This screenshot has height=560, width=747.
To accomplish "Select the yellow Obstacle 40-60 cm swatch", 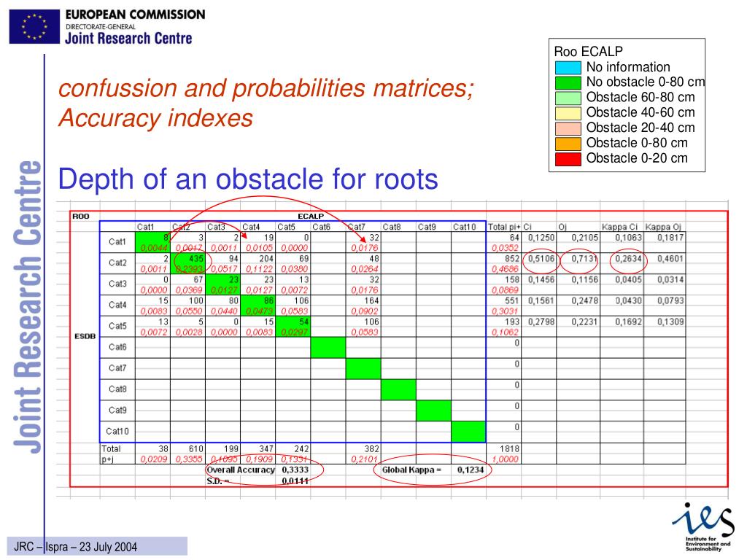I will tap(568, 113).
